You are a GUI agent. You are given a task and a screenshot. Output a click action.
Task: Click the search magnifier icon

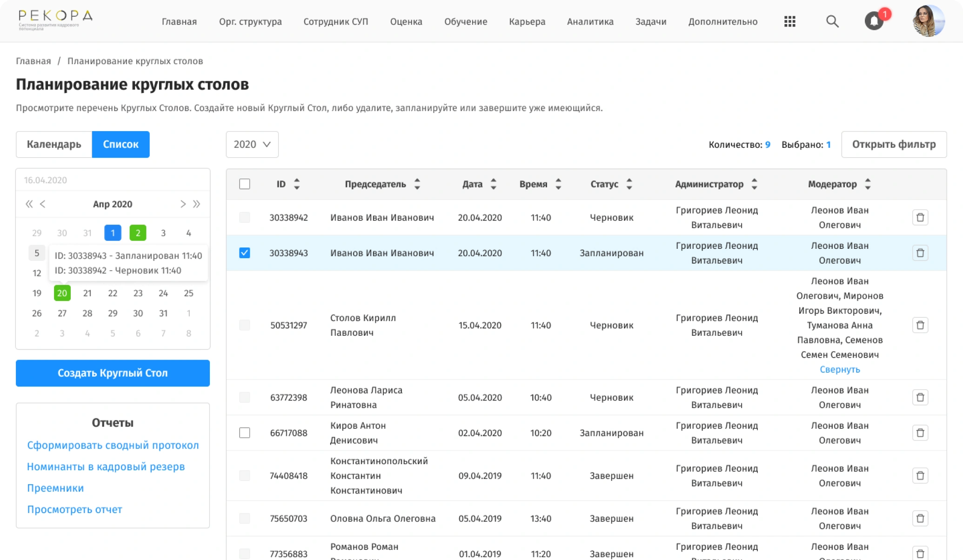tap(832, 21)
